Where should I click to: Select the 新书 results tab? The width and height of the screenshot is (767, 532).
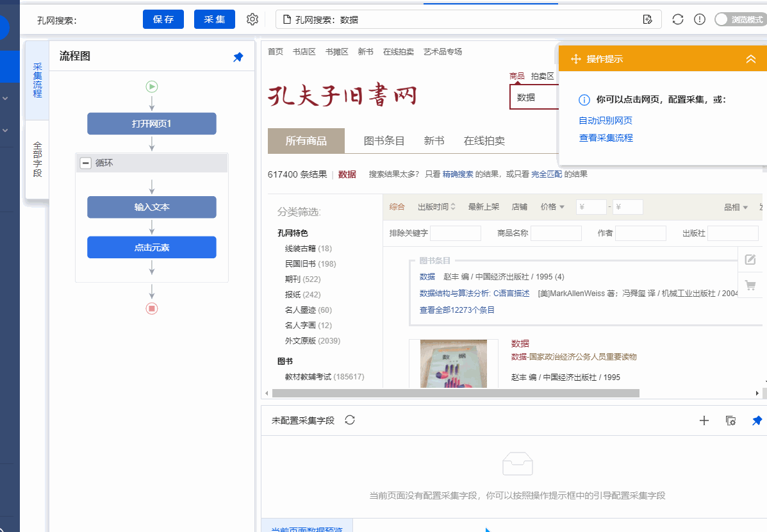click(x=434, y=141)
